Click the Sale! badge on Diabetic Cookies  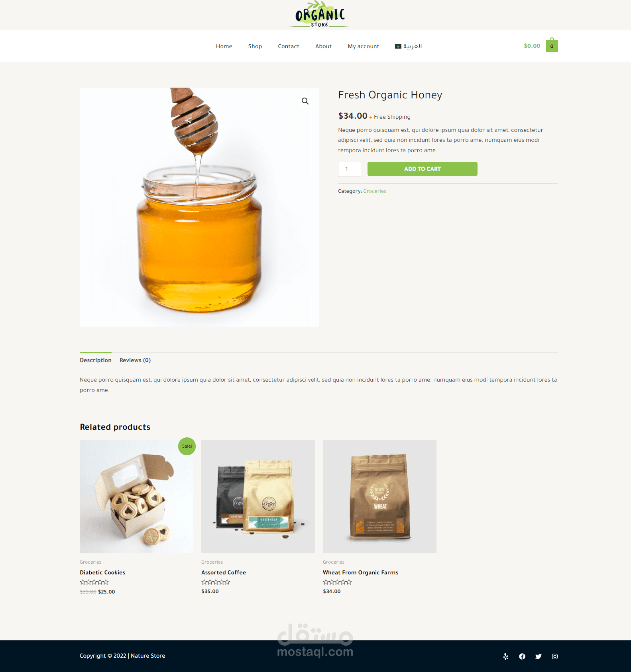(187, 446)
